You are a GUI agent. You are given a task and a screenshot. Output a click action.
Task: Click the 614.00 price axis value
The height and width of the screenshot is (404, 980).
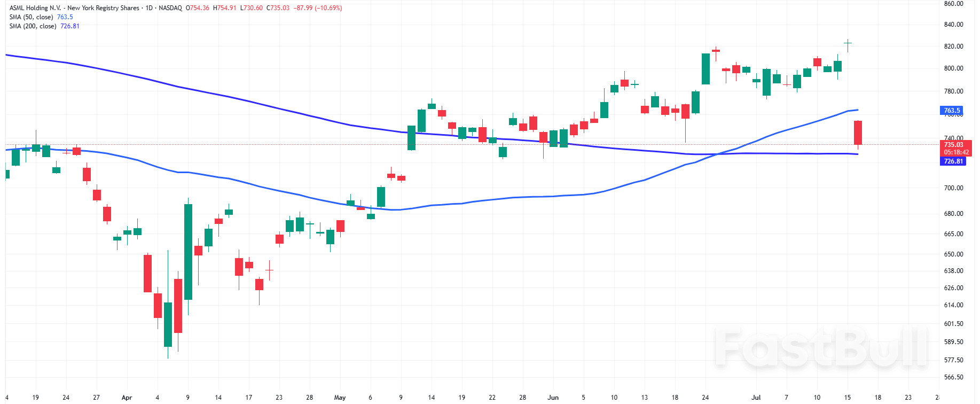tap(953, 305)
